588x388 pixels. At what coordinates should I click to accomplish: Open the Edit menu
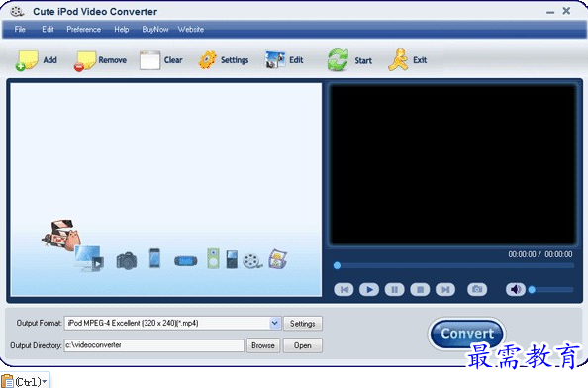(x=48, y=30)
